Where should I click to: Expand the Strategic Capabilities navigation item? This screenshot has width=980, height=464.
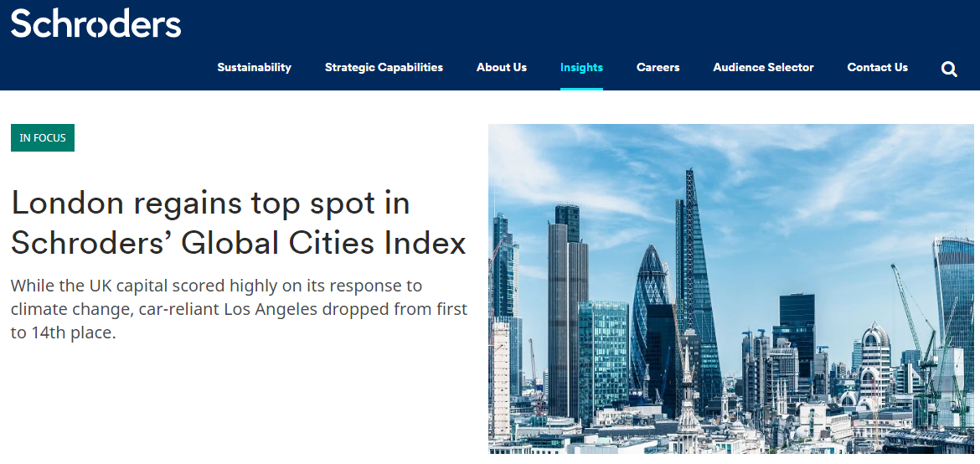coord(384,67)
